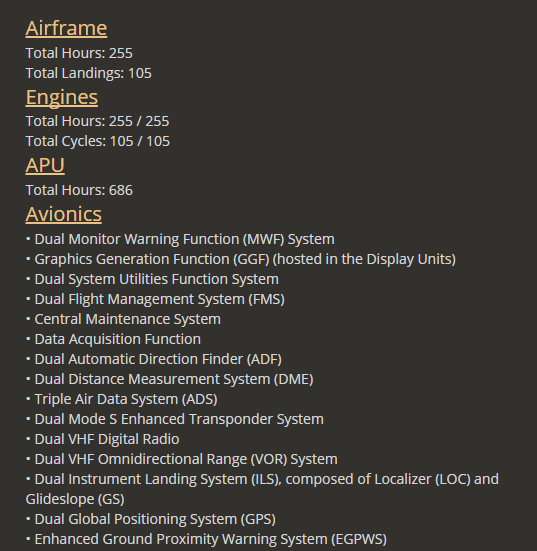Select Dual System Utilities Function System
Viewport: 537px width, 551px height.
[x=152, y=279]
